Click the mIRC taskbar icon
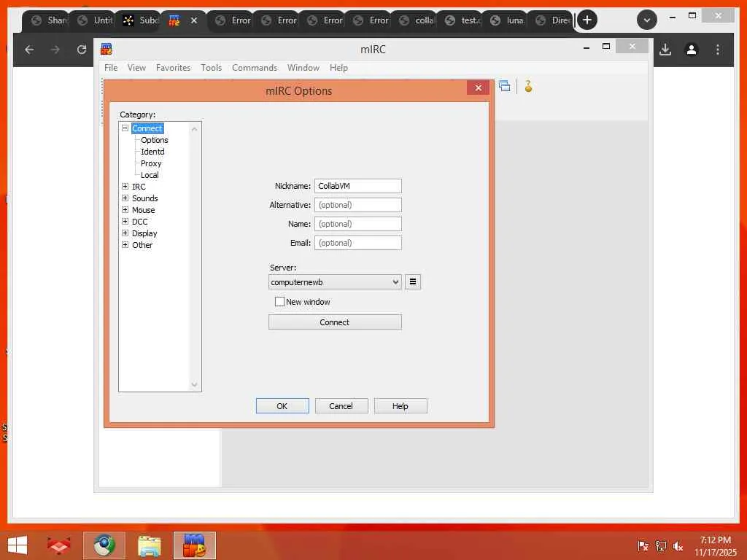Viewport: 747px width, 560px height. 194,545
